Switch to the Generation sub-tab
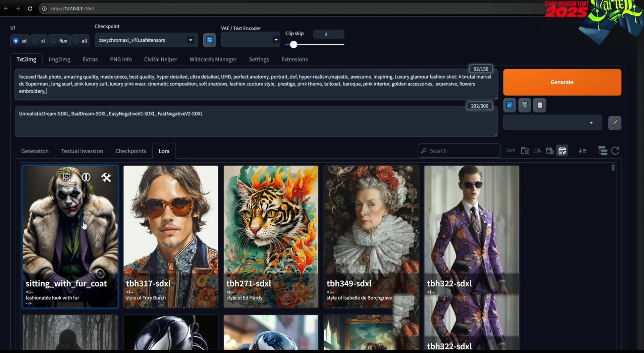Screen dimensions: 644x353 coord(35,151)
